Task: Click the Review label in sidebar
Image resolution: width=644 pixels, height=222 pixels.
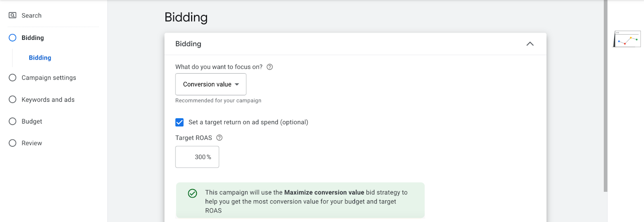Action: [32, 143]
